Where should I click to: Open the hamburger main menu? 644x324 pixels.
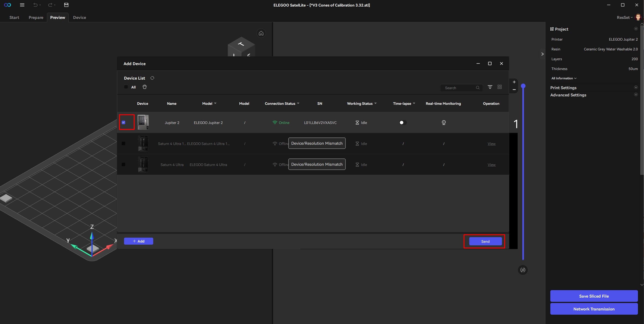point(22,5)
